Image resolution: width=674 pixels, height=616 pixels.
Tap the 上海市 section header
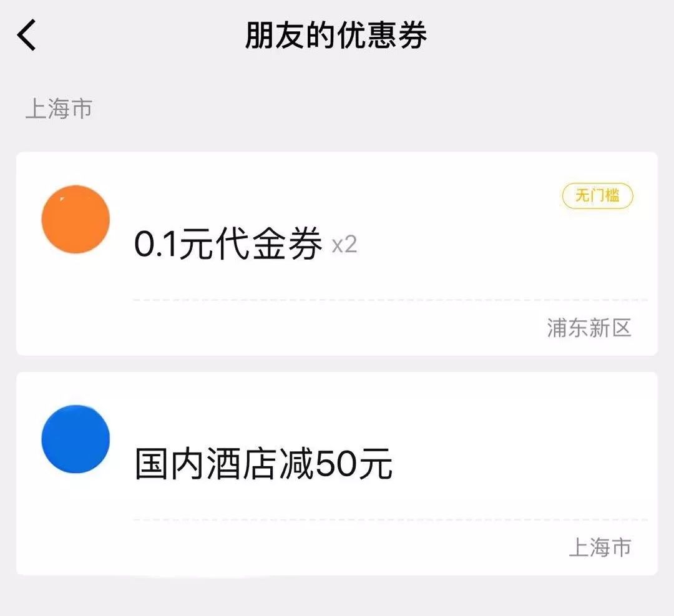59,109
